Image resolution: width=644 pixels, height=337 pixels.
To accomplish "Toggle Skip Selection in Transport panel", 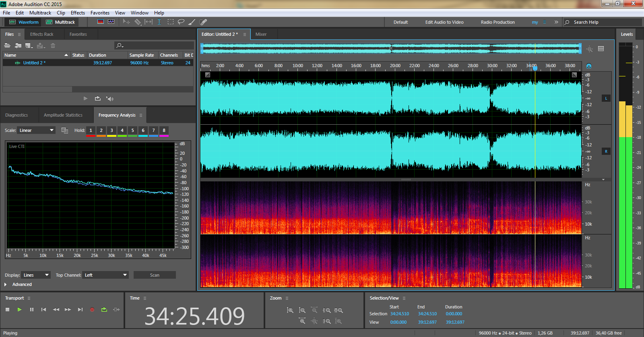I will tap(116, 309).
